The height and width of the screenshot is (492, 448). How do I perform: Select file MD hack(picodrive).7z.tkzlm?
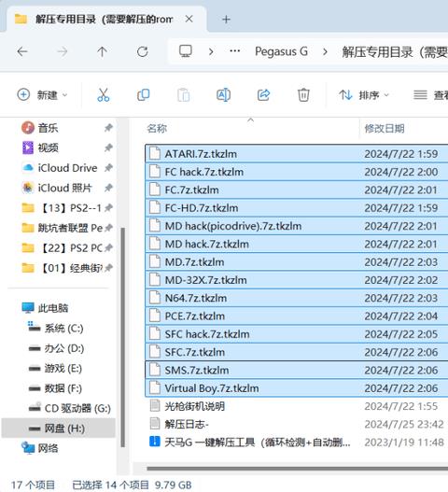(297, 226)
